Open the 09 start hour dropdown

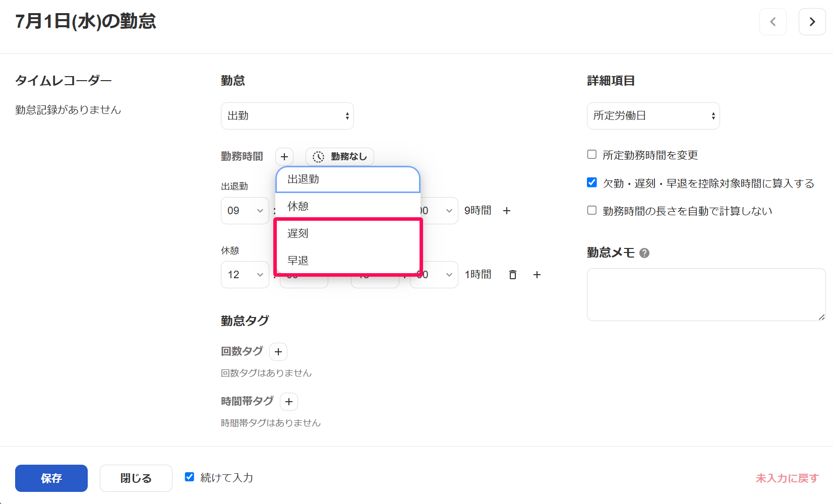click(x=245, y=211)
